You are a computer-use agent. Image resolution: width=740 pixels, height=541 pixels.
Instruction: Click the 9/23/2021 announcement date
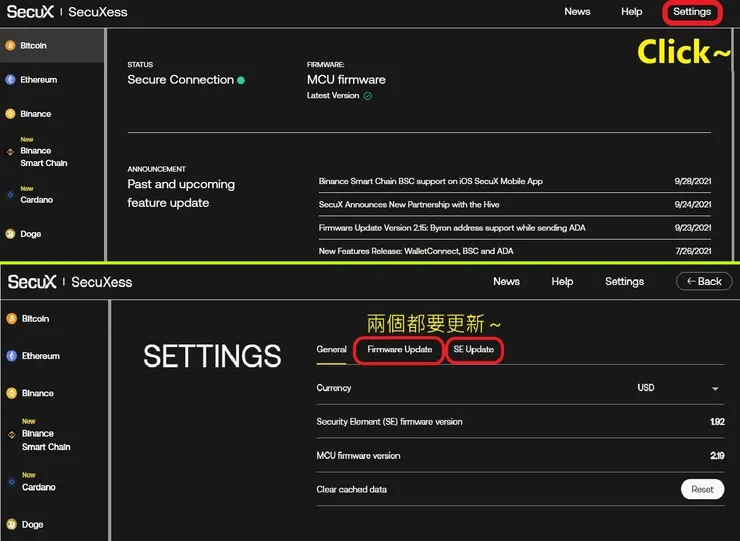tap(692, 228)
